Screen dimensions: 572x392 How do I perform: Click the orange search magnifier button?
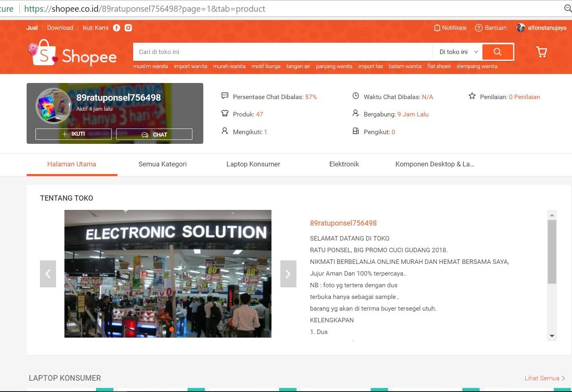pos(498,52)
